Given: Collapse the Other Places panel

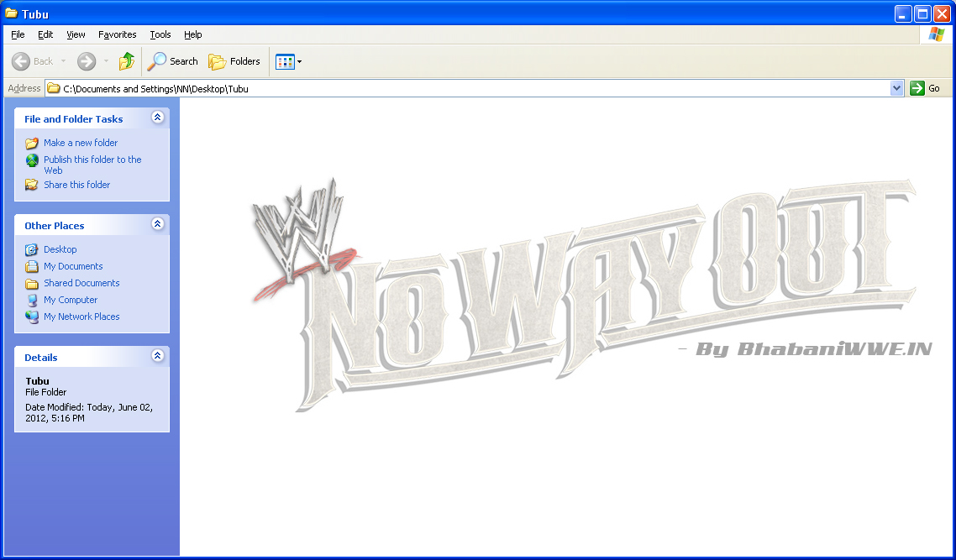Looking at the screenshot, I should [x=157, y=223].
